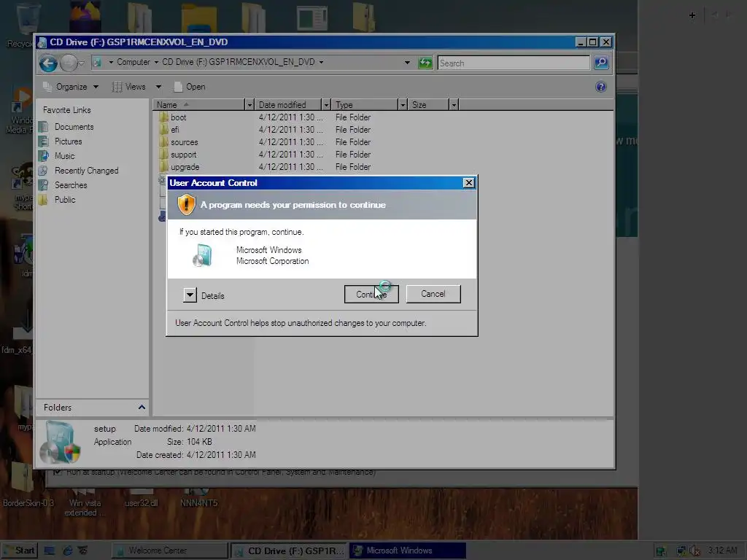Screen dimensions: 747x560
Task: Expand the Details arrow in UAC dialog
Action: coord(190,295)
